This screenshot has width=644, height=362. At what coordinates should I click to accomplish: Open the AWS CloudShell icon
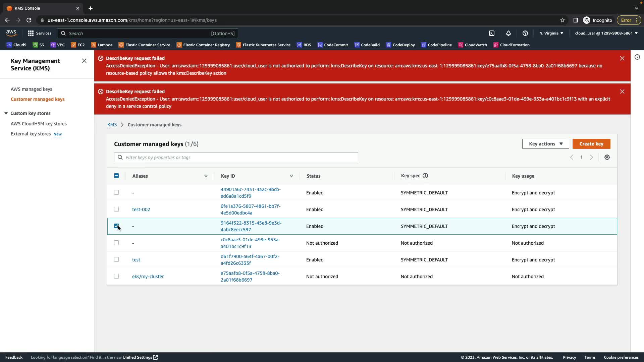(492, 33)
